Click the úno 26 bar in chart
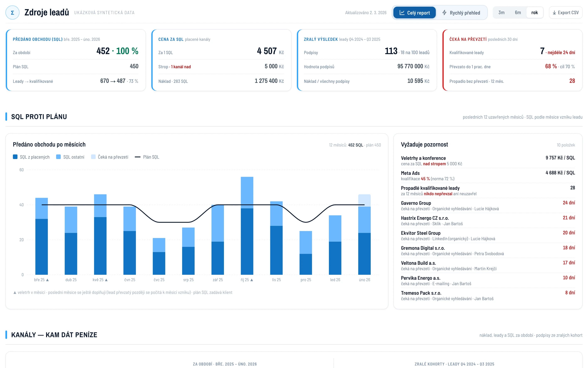 (x=364, y=234)
